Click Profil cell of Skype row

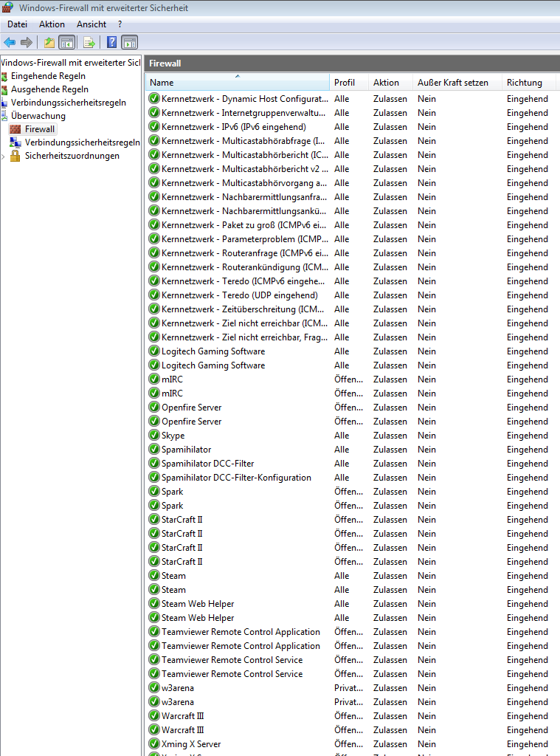[x=342, y=435]
